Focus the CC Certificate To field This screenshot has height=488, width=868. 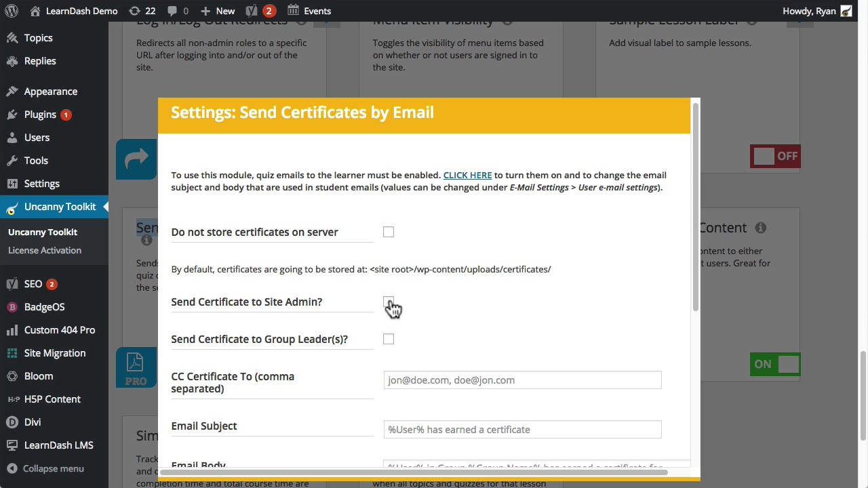(522, 380)
